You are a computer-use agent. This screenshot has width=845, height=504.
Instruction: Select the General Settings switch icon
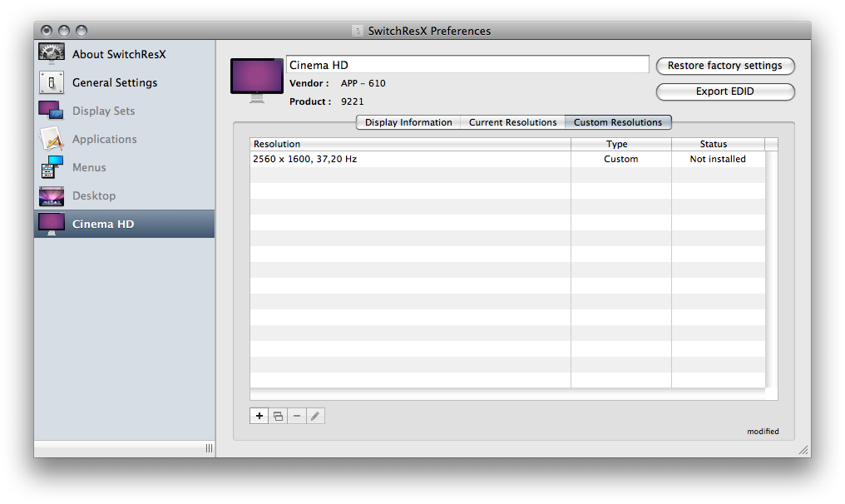click(52, 82)
